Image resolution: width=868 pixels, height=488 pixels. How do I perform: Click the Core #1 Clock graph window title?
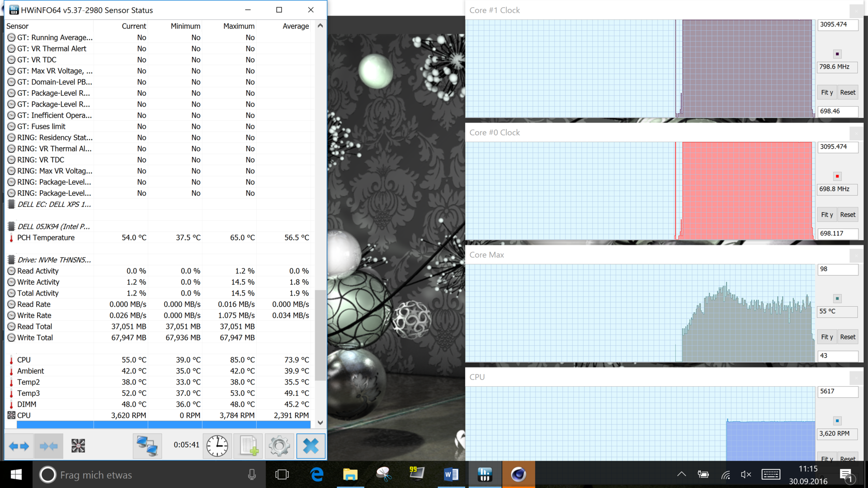coord(495,10)
